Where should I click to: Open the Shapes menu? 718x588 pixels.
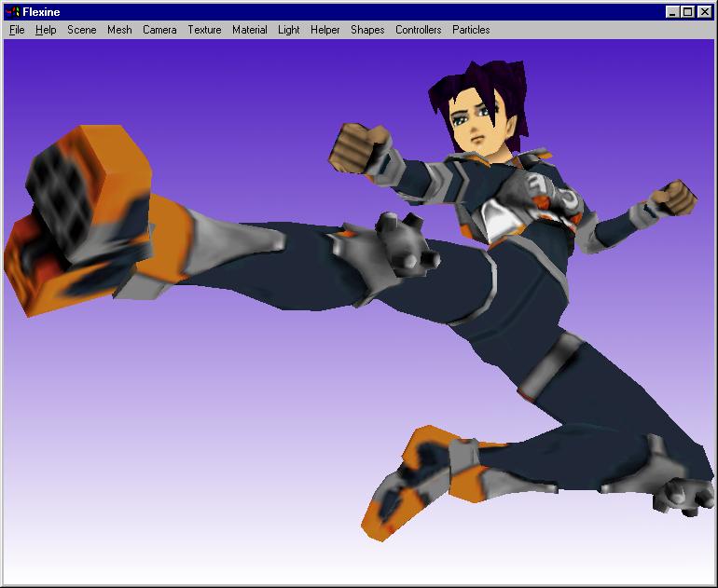[x=367, y=30]
